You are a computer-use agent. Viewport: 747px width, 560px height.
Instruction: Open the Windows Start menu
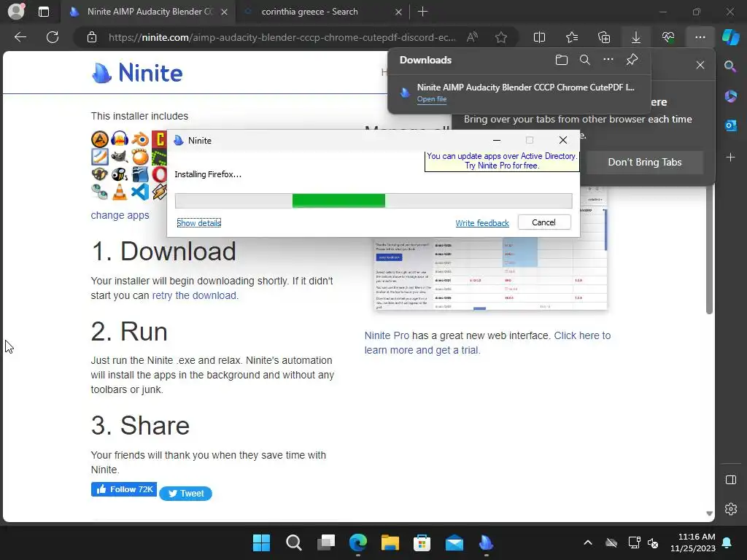[261, 542]
